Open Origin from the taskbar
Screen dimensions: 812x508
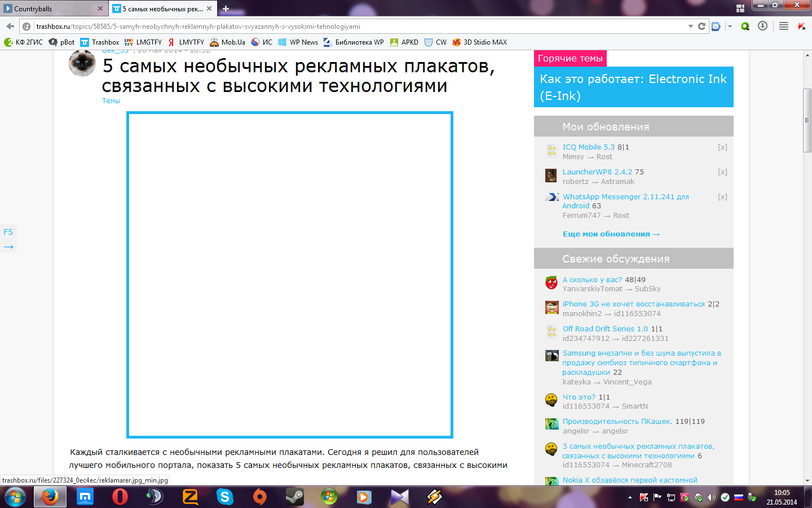click(x=259, y=497)
